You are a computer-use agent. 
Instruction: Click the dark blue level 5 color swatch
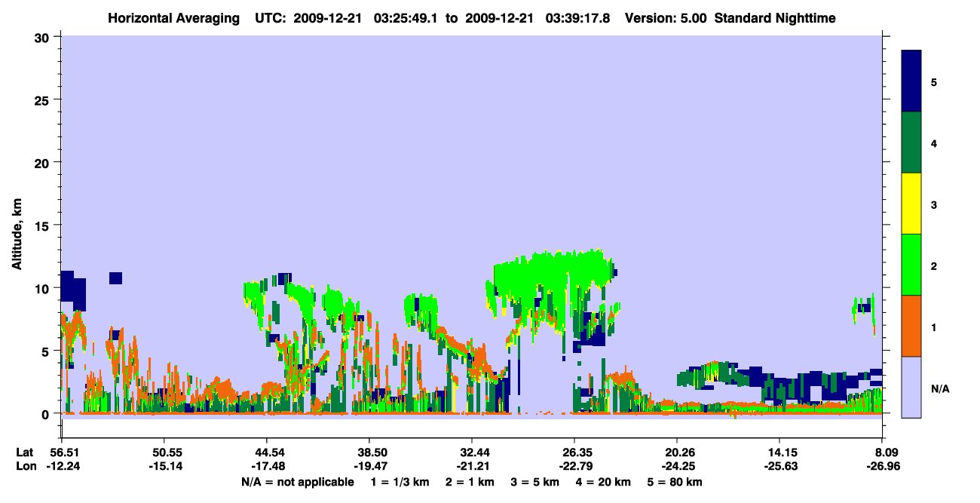pos(911,81)
